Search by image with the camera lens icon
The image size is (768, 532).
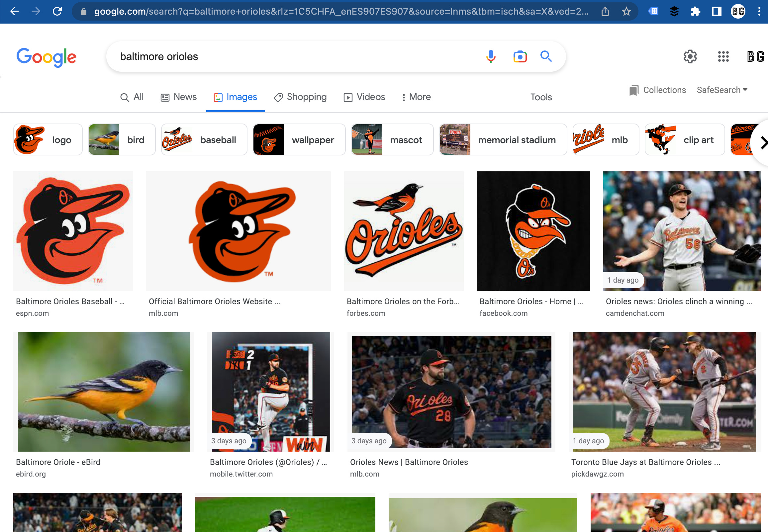click(520, 56)
